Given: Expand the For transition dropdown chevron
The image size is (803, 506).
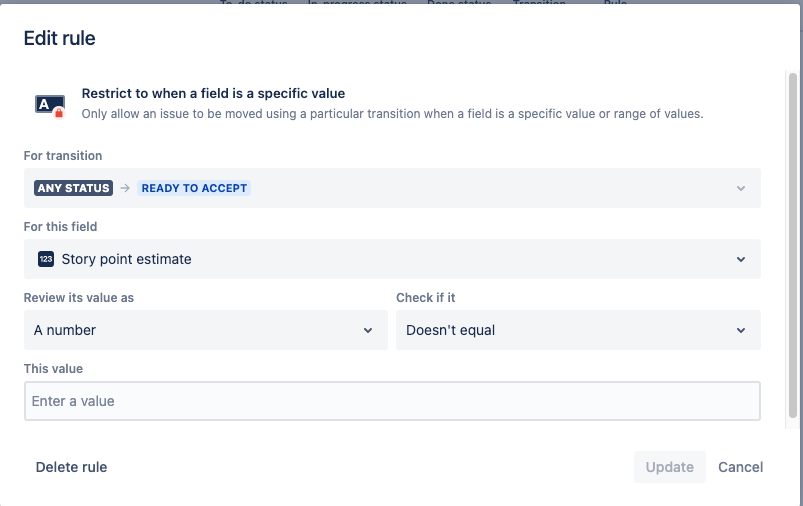Looking at the screenshot, I should point(741,188).
